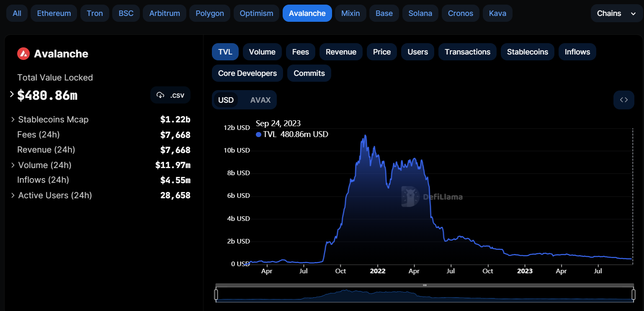
Task: Download the TVL data as .csv
Action: pyautogui.click(x=170, y=95)
